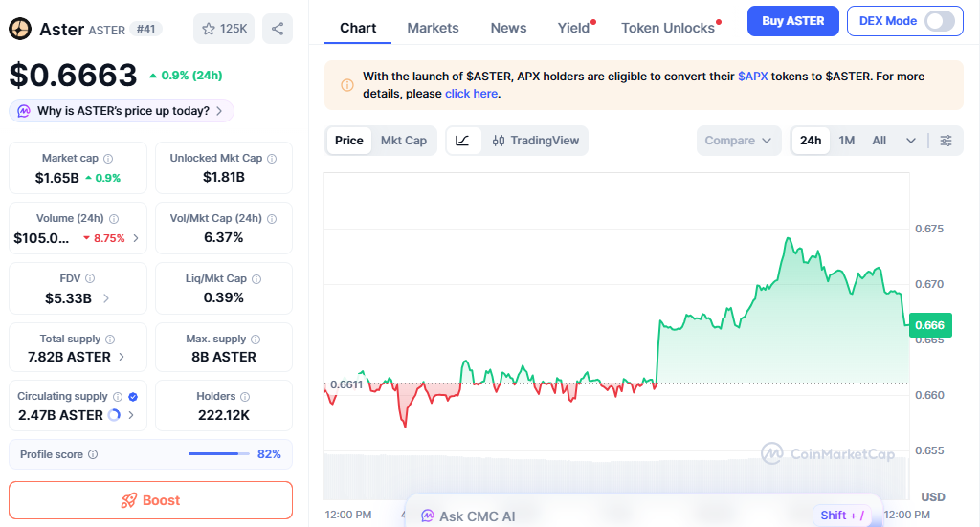Image resolution: width=980 pixels, height=527 pixels.
Task: Click the $0.6663 price value
Action: (73, 76)
